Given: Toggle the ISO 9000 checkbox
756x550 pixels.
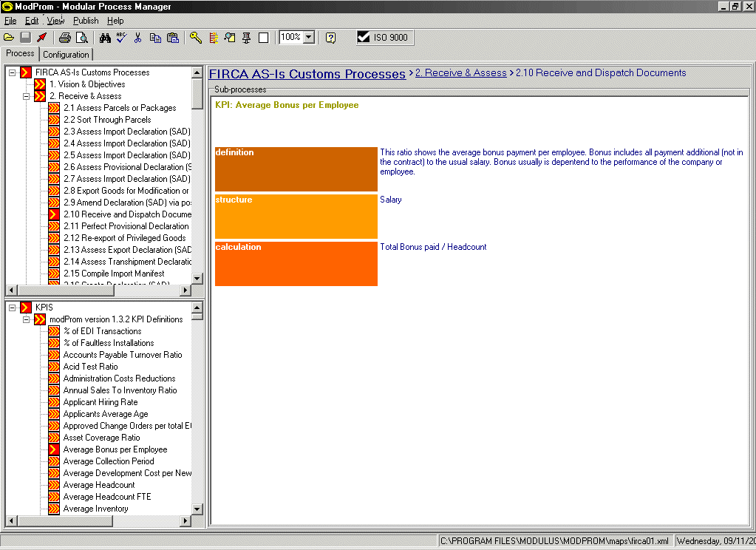Looking at the screenshot, I should pos(364,37).
